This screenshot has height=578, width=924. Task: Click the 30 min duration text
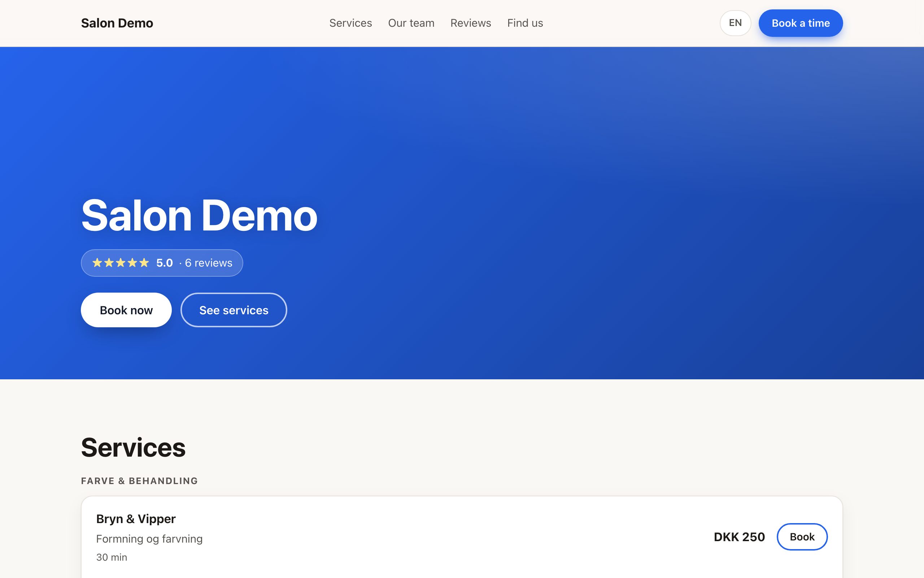112,557
